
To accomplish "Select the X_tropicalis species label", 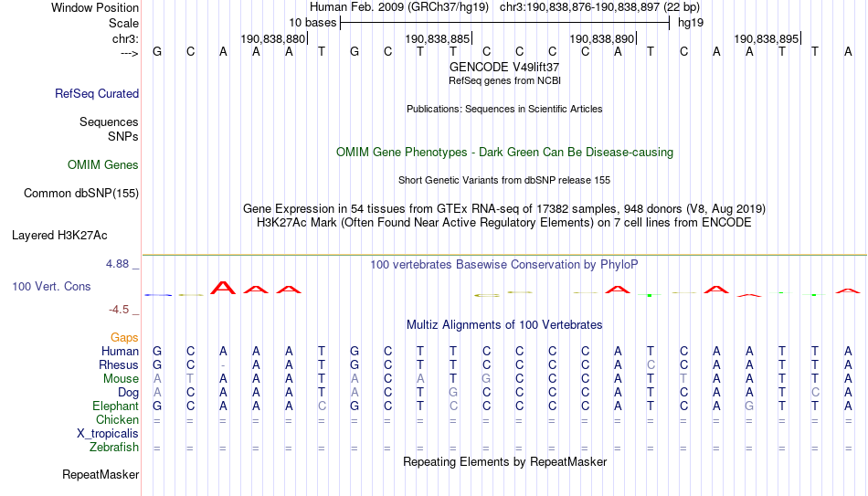I will (108, 434).
